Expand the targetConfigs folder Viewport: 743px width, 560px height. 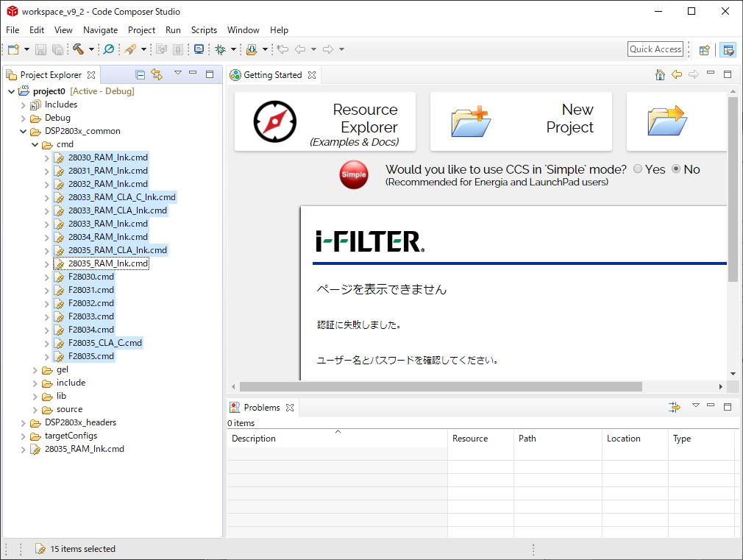coord(24,436)
